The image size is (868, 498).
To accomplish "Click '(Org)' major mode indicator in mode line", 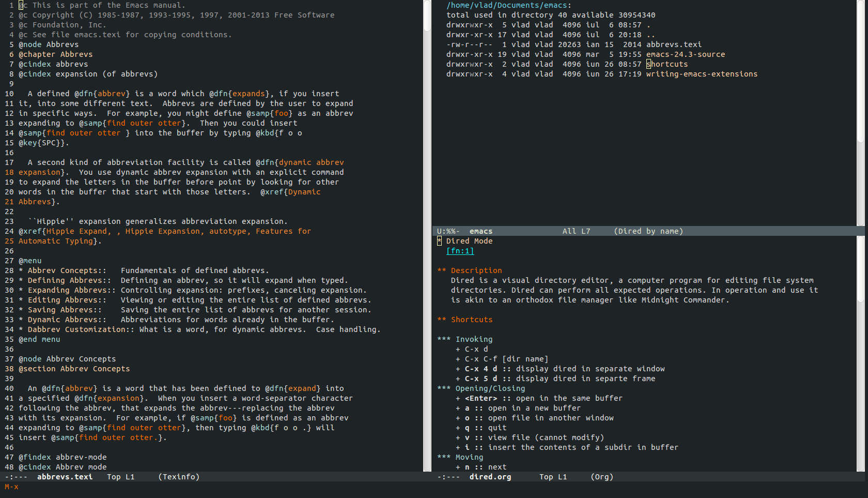I will tap(602, 477).
